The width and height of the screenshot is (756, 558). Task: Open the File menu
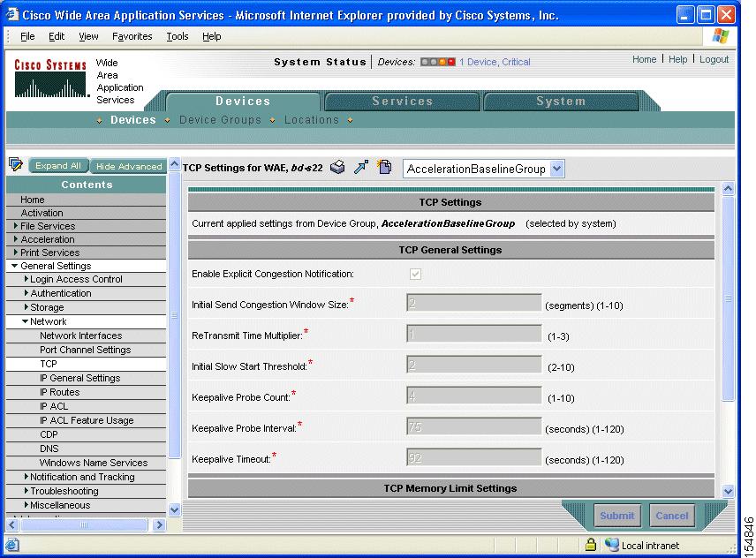pyautogui.click(x=27, y=36)
